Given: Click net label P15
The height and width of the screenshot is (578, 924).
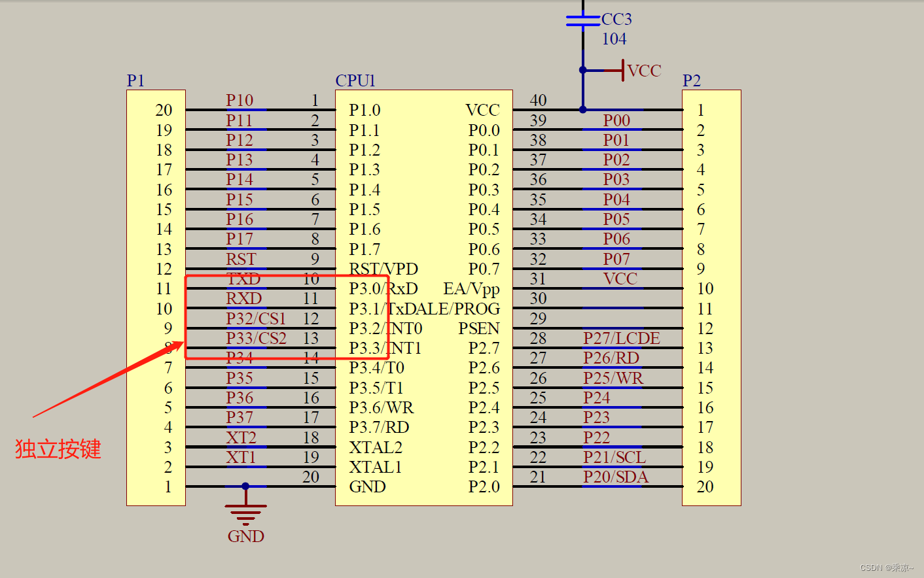Looking at the screenshot, I should pos(240,199).
